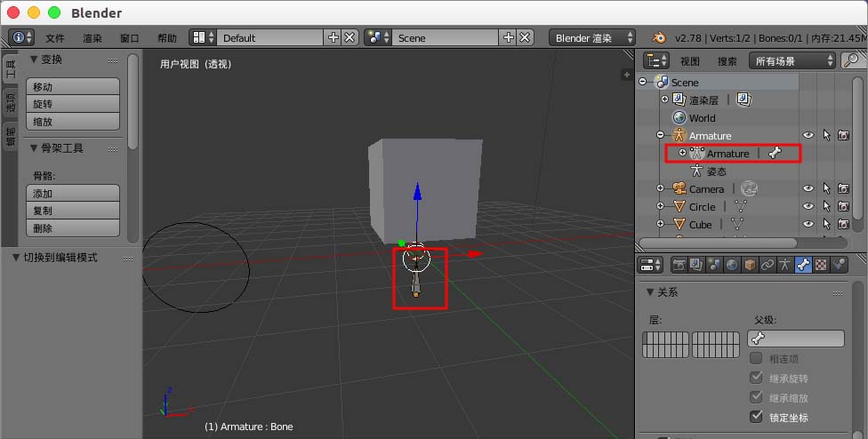Toggle Cube selectability arrow icon

(x=826, y=225)
